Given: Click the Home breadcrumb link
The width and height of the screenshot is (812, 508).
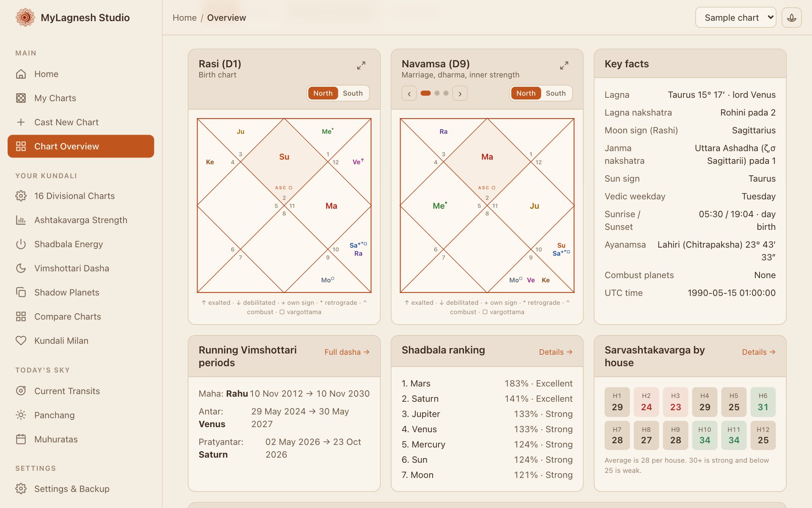Looking at the screenshot, I should pyautogui.click(x=184, y=18).
